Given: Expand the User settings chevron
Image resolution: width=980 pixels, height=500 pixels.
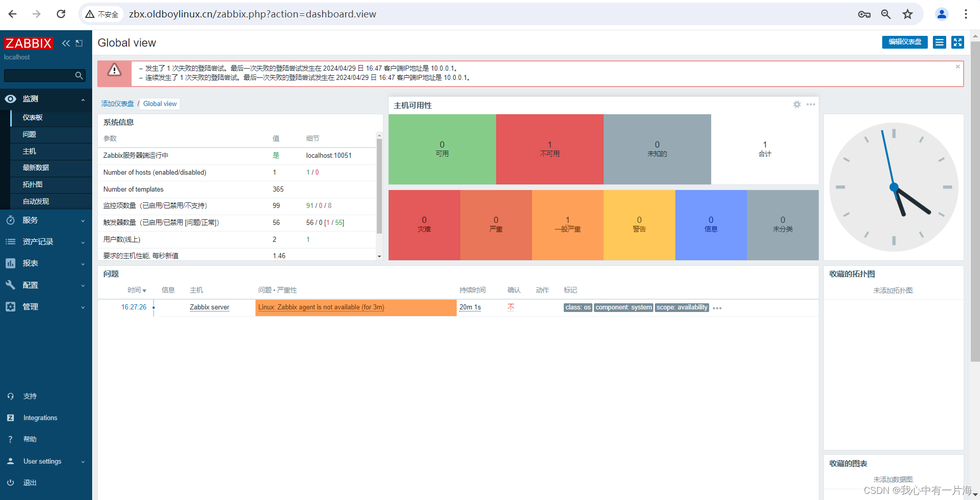Looking at the screenshot, I should [83, 462].
